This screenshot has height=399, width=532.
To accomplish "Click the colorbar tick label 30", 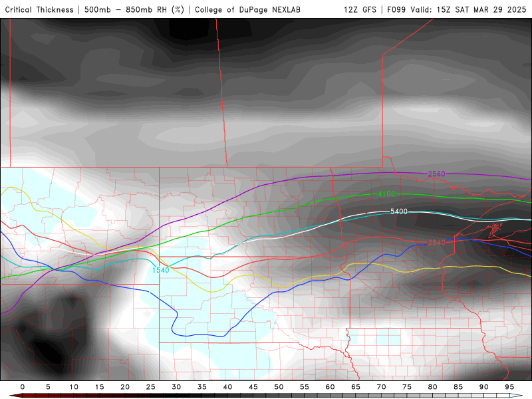I will (176, 387).
